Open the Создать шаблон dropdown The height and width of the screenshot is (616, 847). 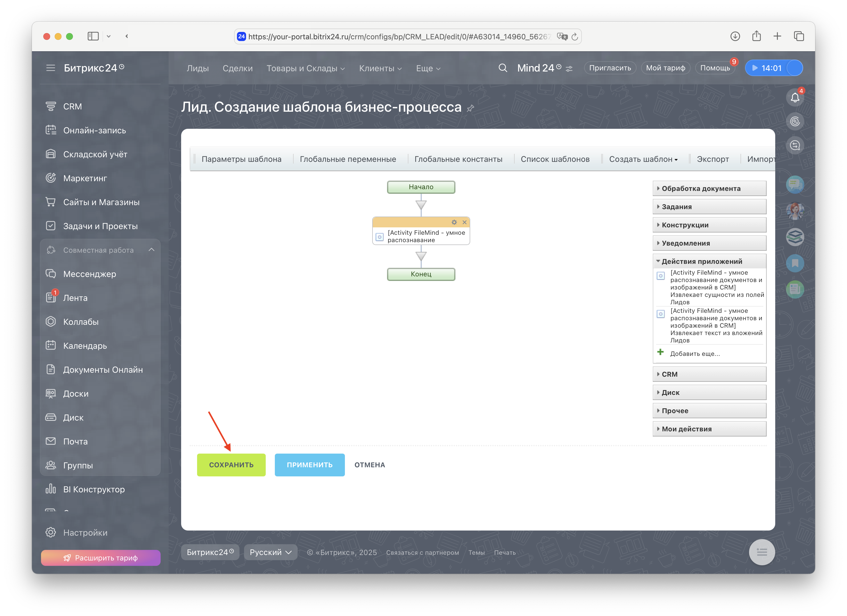click(x=643, y=159)
